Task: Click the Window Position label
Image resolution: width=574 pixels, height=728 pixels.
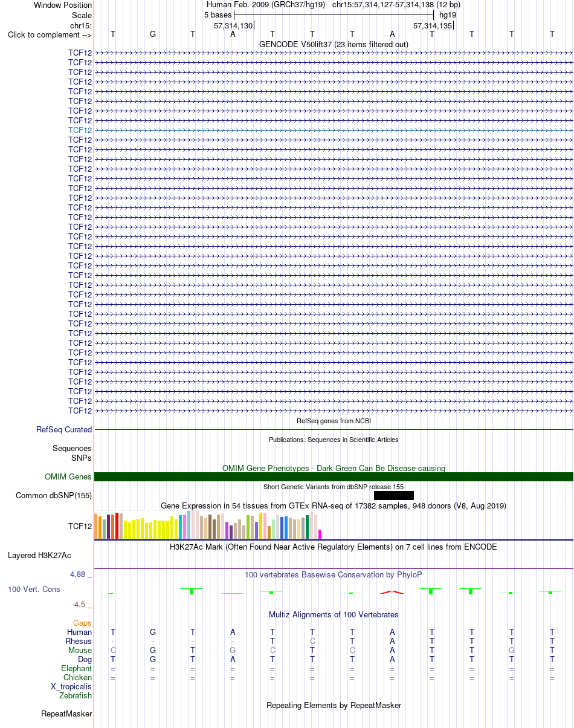Action: pos(63,5)
